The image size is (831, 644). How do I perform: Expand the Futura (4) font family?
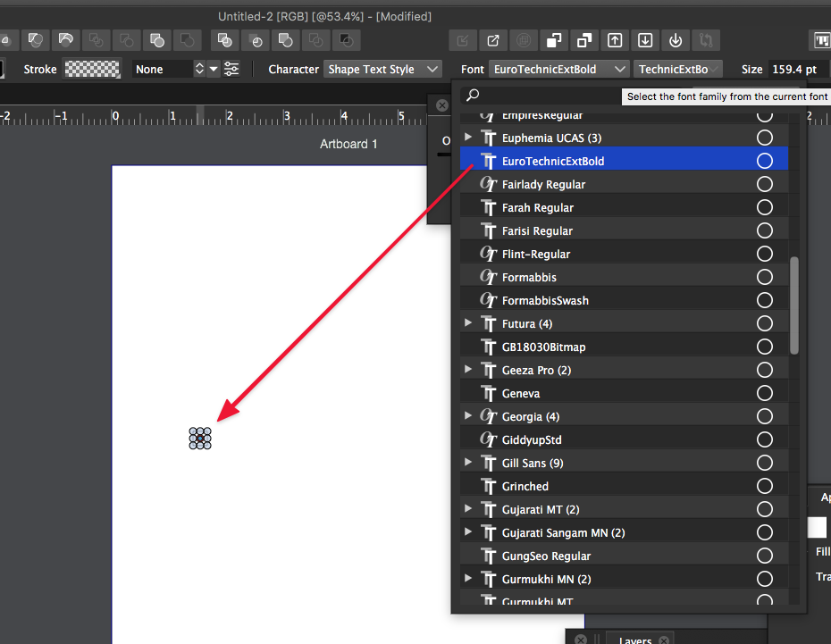468,323
